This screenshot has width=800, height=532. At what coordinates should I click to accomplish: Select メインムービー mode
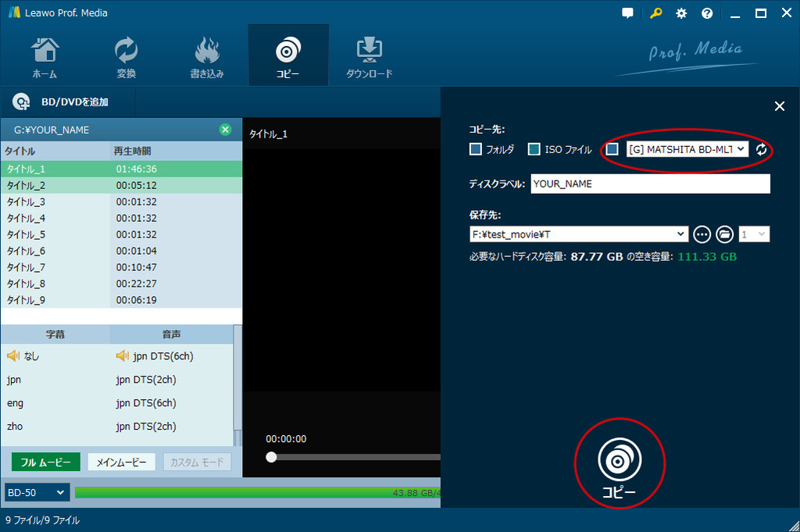tap(121, 462)
